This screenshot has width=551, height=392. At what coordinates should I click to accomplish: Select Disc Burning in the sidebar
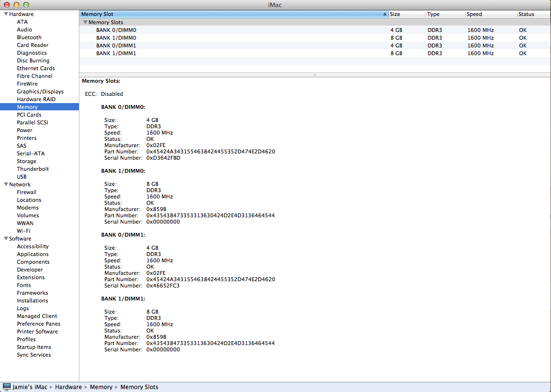[33, 60]
